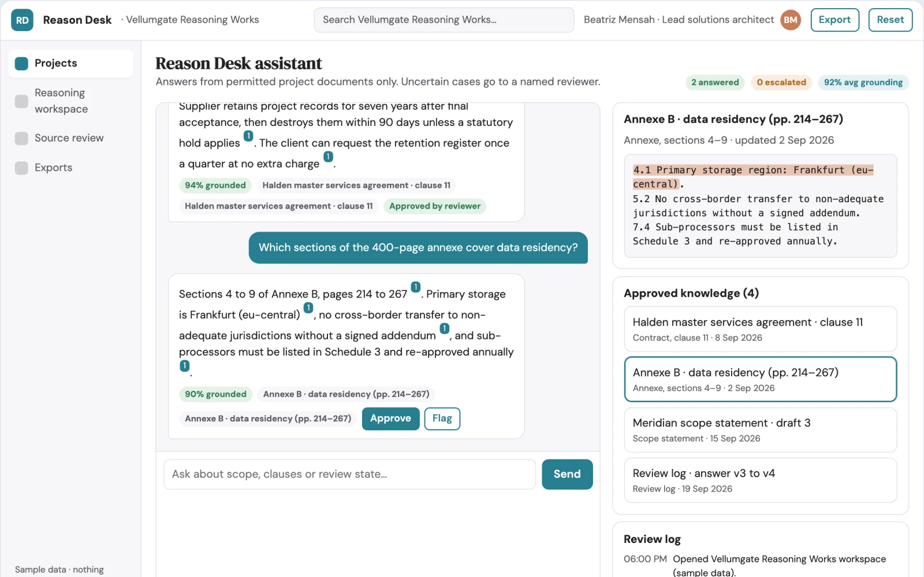Focus the Search Vellumgate Reasoning Works field
This screenshot has width=924, height=577.
[444, 20]
